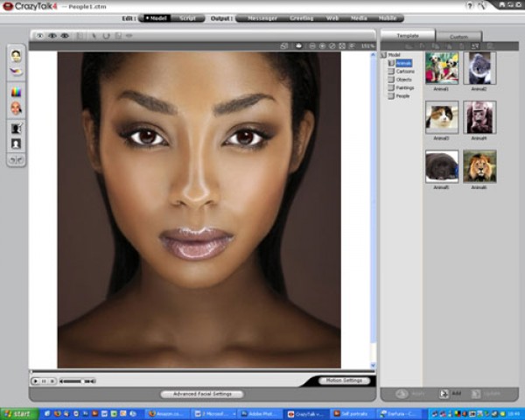Click the Motion Settings button
The width and height of the screenshot is (525, 420).
(x=342, y=381)
